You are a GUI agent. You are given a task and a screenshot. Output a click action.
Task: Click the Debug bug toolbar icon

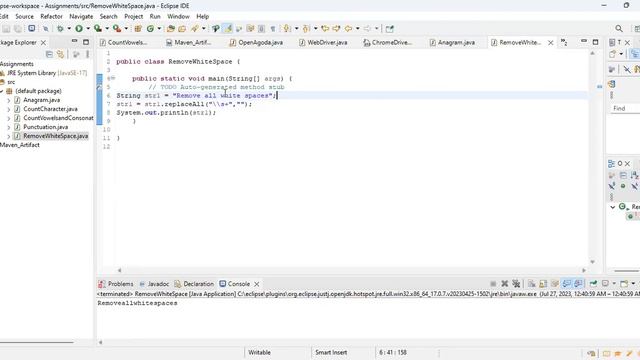60,29
